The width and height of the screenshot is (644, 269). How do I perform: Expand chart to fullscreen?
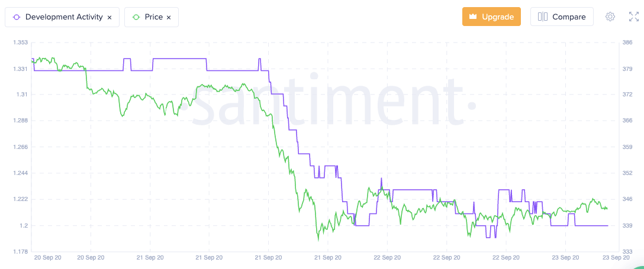[x=633, y=17]
